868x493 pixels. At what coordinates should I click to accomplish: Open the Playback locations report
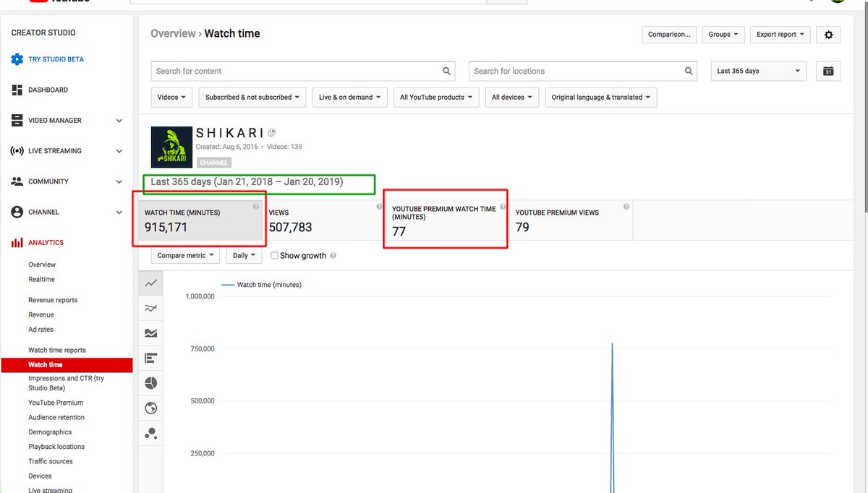(56, 447)
